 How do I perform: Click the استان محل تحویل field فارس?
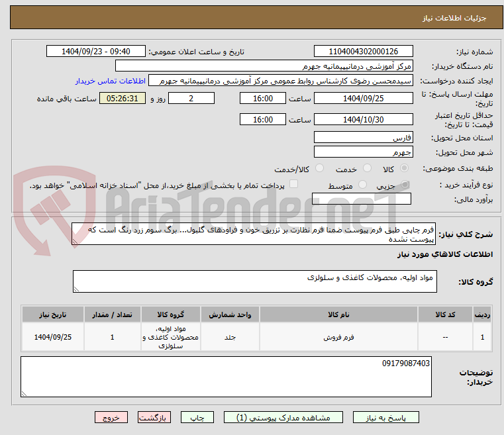point(363,137)
